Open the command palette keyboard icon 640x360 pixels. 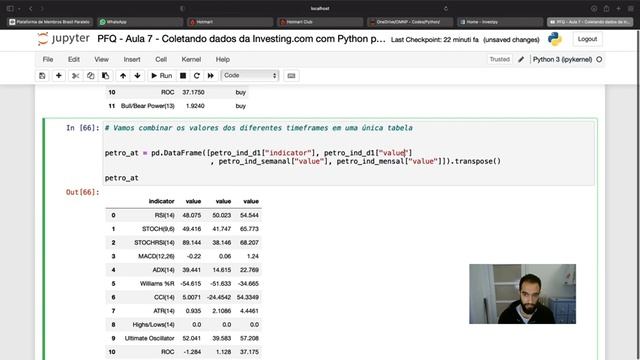(x=291, y=76)
